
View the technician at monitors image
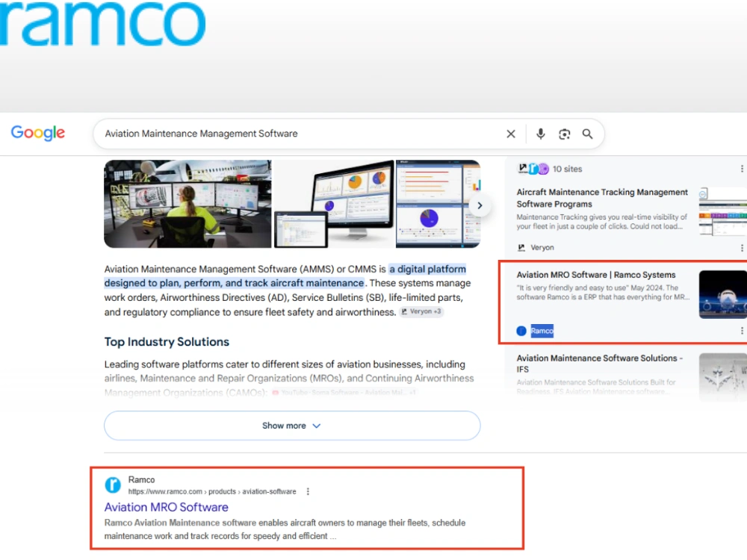187,204
